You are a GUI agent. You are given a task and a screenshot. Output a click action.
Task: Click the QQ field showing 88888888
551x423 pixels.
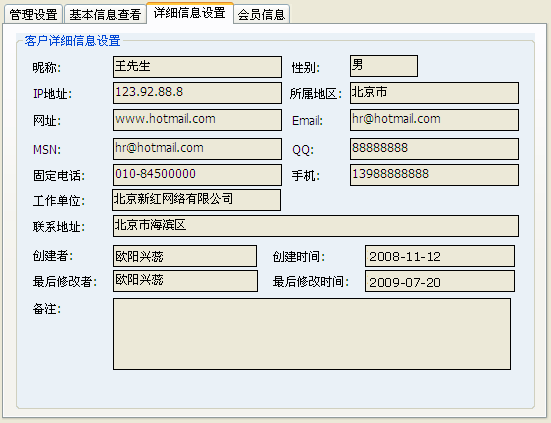[434, 149]
